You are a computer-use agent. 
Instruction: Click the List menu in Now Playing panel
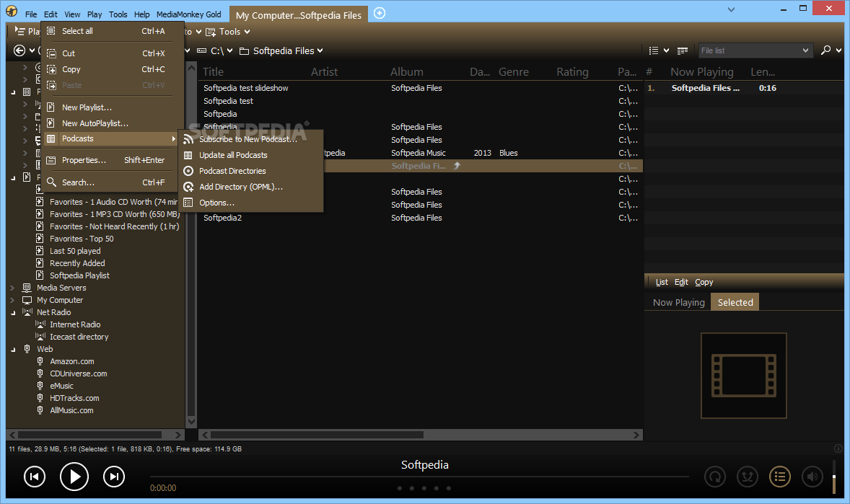coord(662,283)
